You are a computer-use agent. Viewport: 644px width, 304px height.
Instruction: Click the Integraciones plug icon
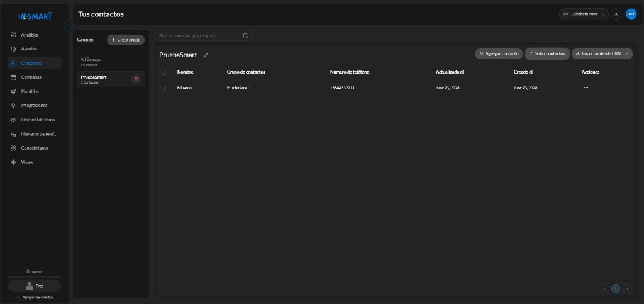(13, 106)
